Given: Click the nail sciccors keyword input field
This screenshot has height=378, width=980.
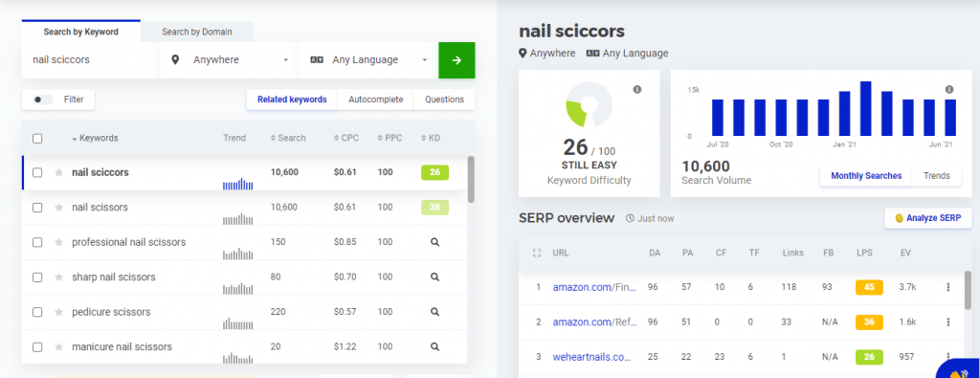Looking at the screenshot, I should [91, 60].
